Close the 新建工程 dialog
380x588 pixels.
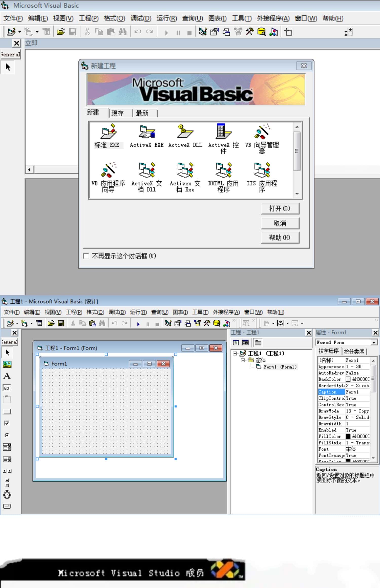tap(304, 66)
